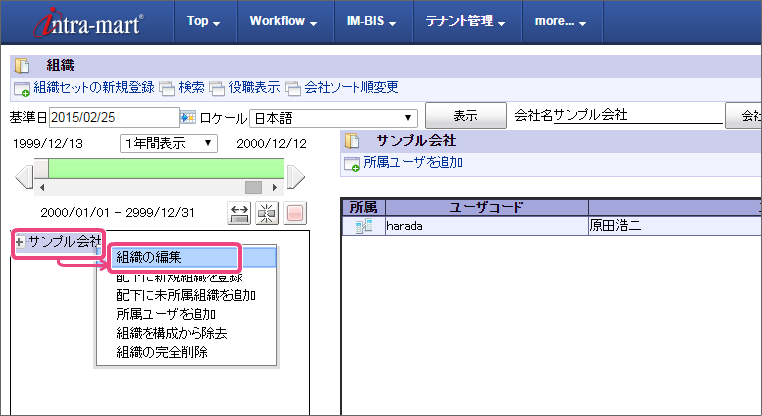
Task: Click timeline right end arrow
Action: tap(296, 177)
